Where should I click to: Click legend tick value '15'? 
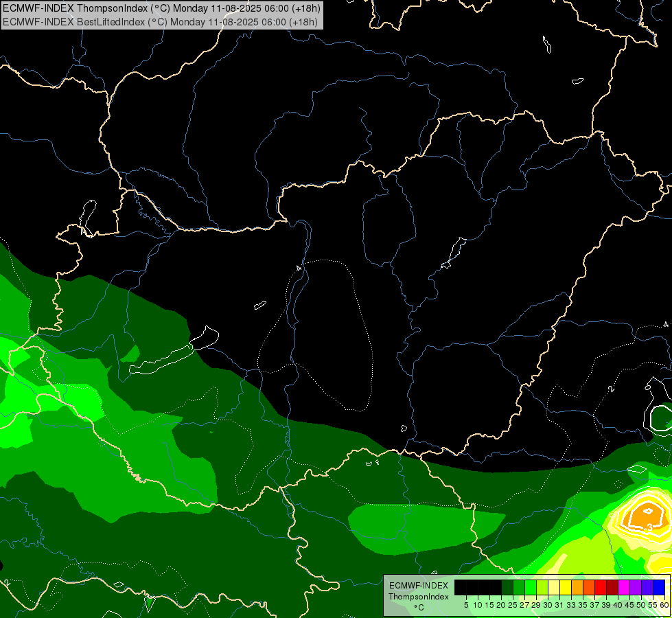tap(490, 605)
